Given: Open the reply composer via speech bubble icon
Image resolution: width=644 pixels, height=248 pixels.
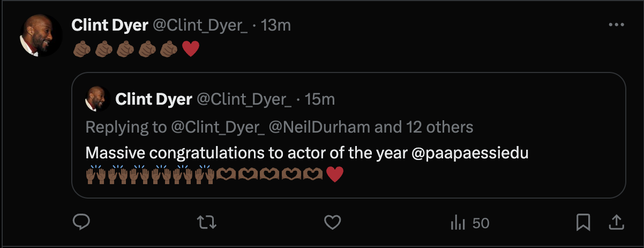Looking at the screenshot, I should click(x=81, y=222).
